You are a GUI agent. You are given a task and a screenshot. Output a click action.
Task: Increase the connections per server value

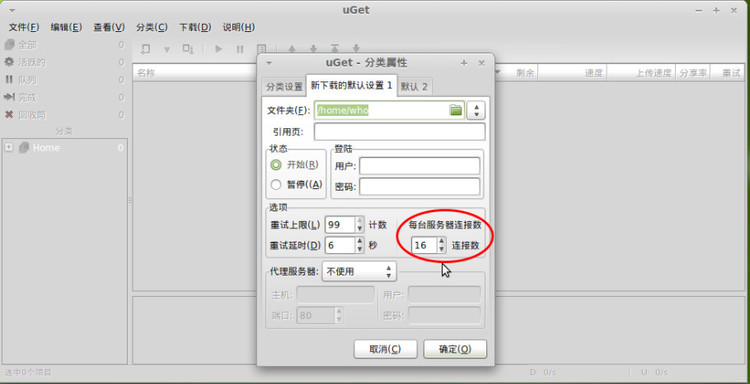(x=442, y=241)
